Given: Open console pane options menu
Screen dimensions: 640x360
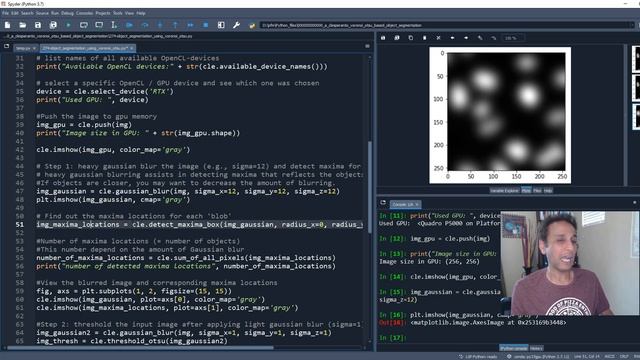Looking at the screenshot, I should click(635, 202).
